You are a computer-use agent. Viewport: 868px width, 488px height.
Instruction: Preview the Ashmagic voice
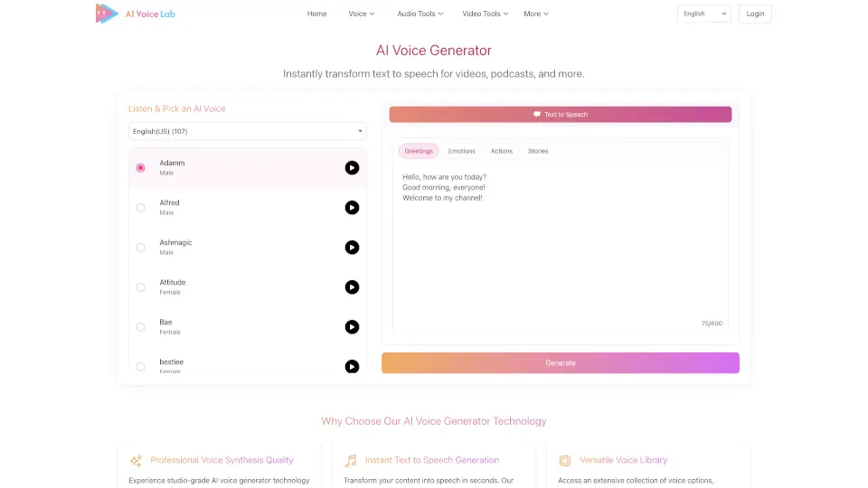tap(352, 248)
